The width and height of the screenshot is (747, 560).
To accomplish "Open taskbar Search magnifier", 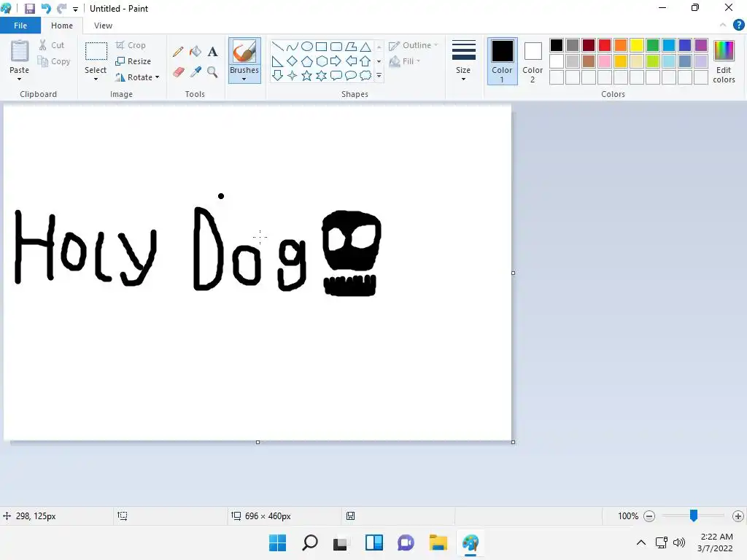I will coord(309,542).
